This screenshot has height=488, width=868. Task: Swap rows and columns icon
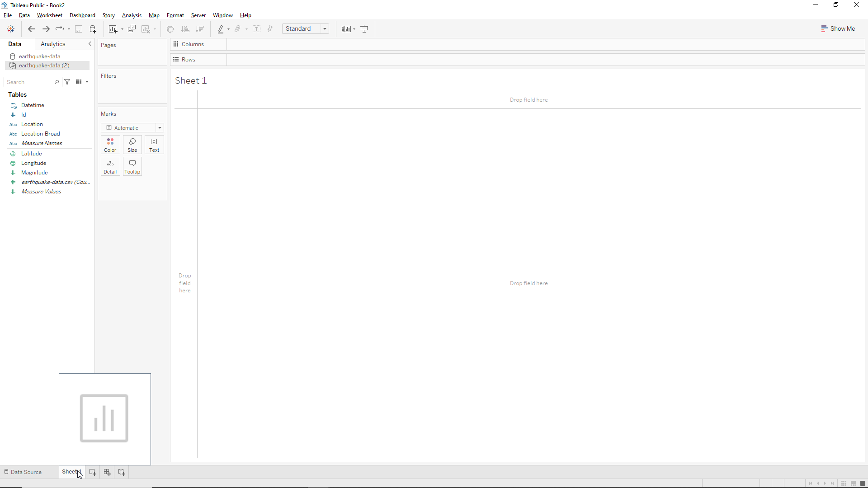pos(170,29)
